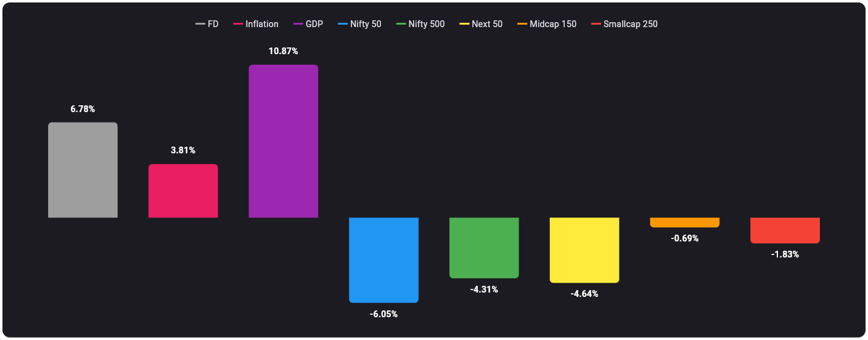Click the 6.78% value label
The image size is (868, 340).
[83, 109]
